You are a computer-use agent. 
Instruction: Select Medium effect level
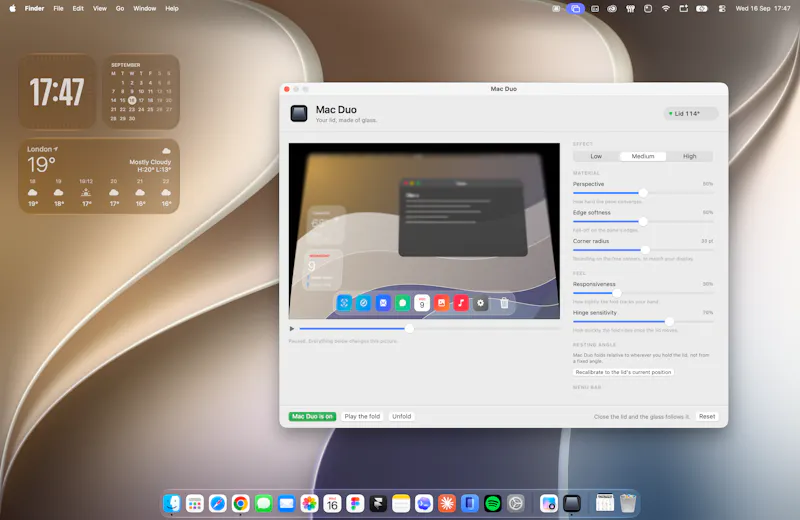[x=643, y=156]
